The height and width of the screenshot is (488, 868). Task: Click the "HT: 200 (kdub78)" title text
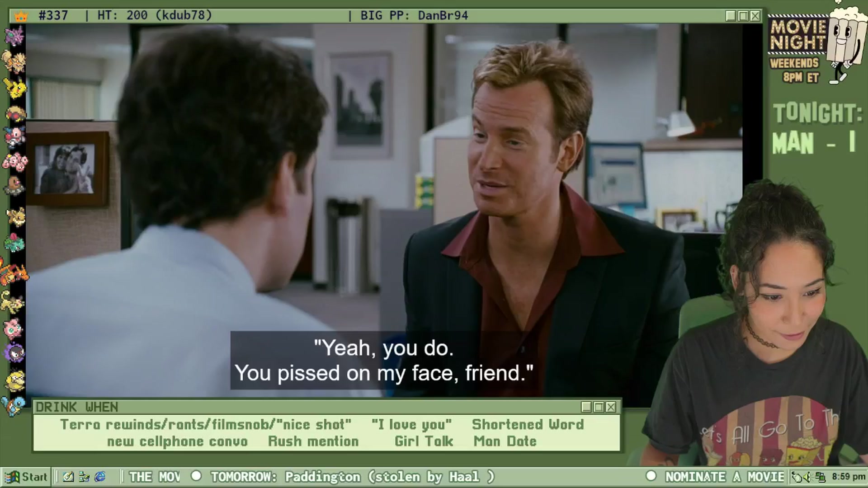(x=155, y=15)
